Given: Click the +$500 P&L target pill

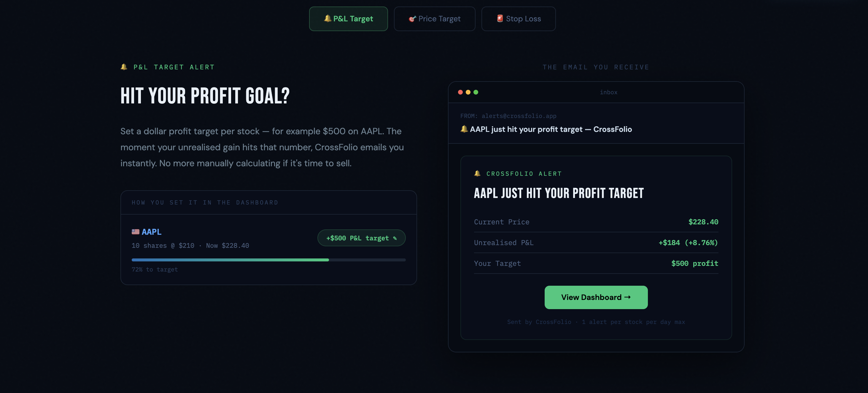Looking at the screenshot, I should click(357, 238).
